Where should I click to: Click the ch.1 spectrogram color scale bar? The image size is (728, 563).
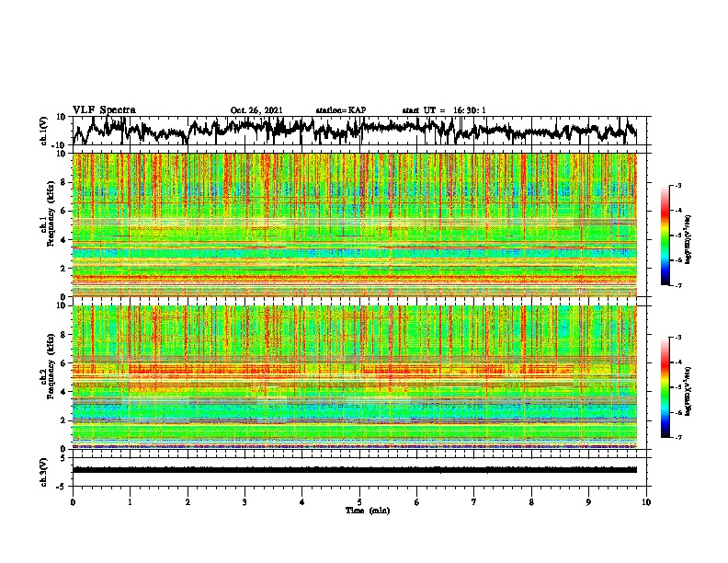click(665, 236)
